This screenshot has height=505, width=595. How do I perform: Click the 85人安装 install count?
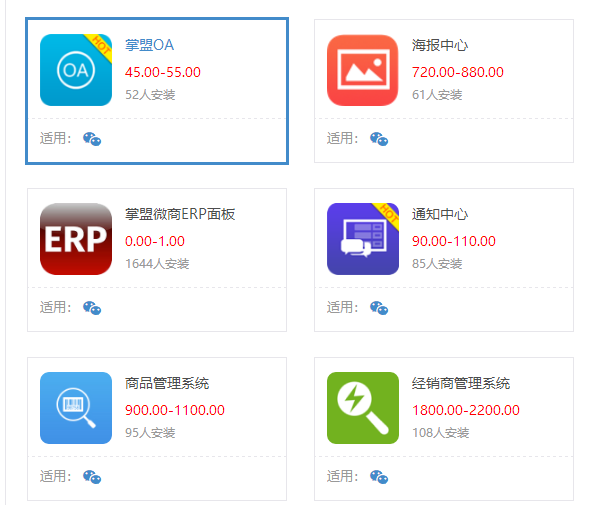(x=437, y=263)
